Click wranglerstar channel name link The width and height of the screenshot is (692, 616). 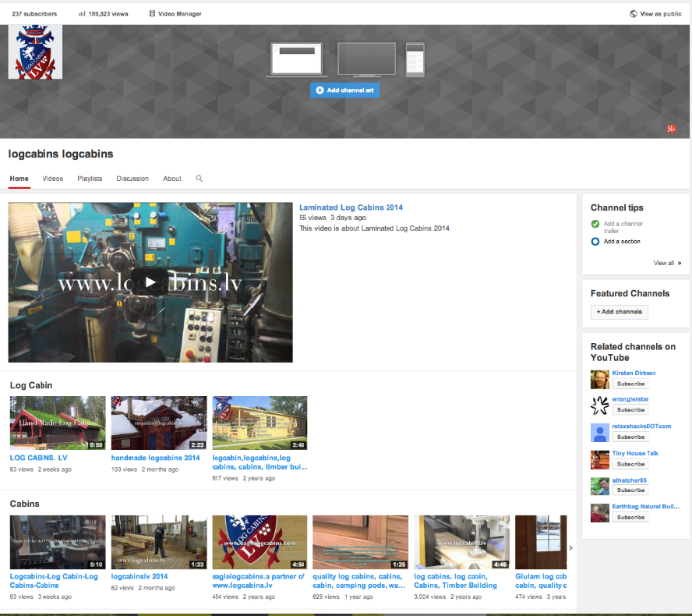pos(630,399)
